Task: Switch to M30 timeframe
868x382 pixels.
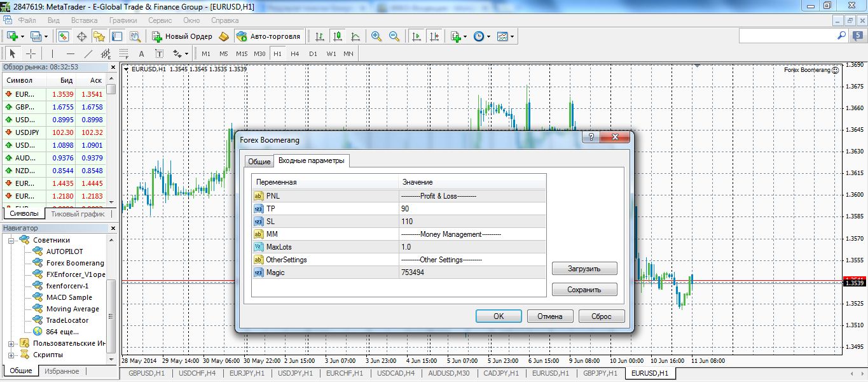Action: point(259,53)
